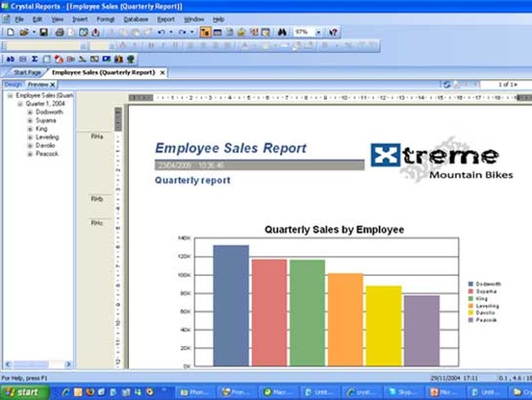The image size is (532, 400).
Task: Launch Firefox from the quick launch bar
Action: [x=90, y=392]
